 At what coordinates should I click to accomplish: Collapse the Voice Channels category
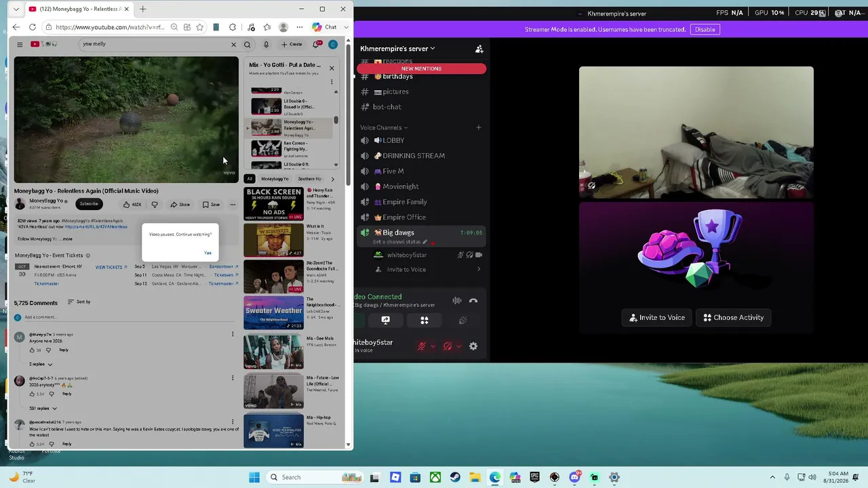coord(384,127)
